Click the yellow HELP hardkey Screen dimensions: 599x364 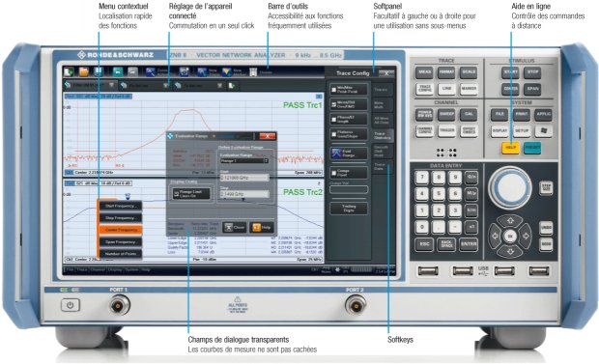[x=510, y=148]
